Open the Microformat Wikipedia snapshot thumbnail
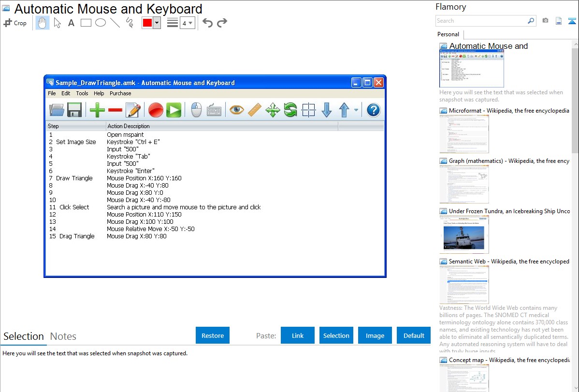 pyautogui.click(x=464, y=134)
